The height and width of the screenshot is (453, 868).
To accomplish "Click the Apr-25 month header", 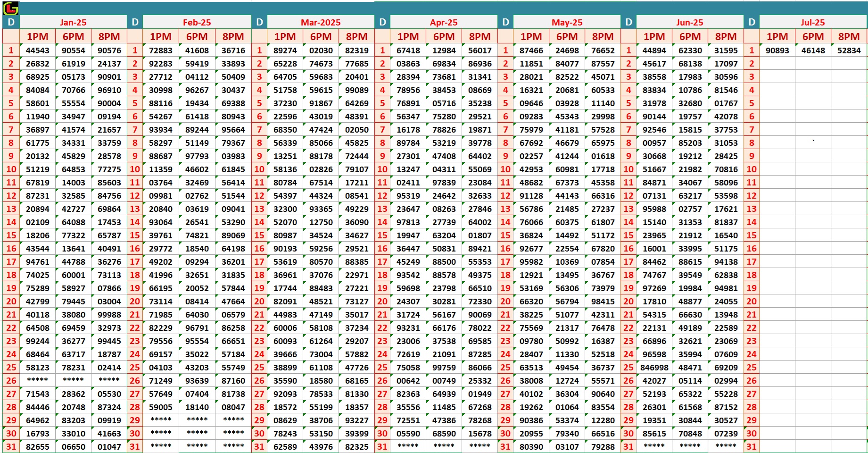I will pos(444,22).
